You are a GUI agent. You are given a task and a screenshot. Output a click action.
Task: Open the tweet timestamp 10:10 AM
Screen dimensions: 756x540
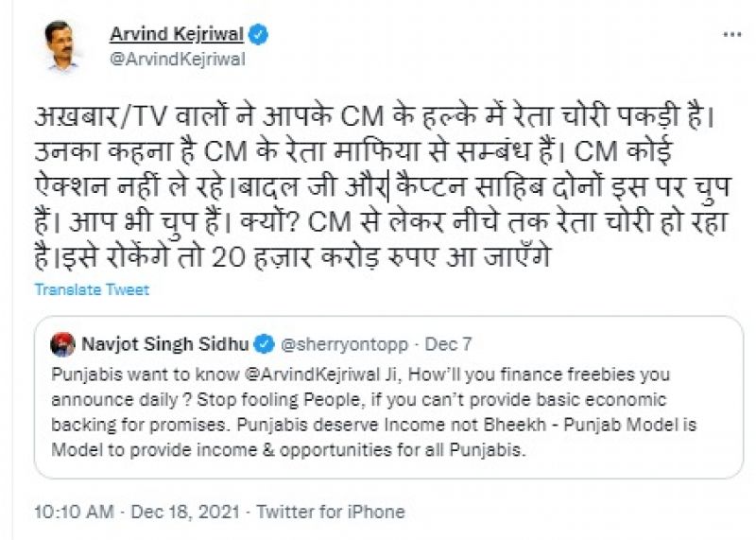[72, 512]
